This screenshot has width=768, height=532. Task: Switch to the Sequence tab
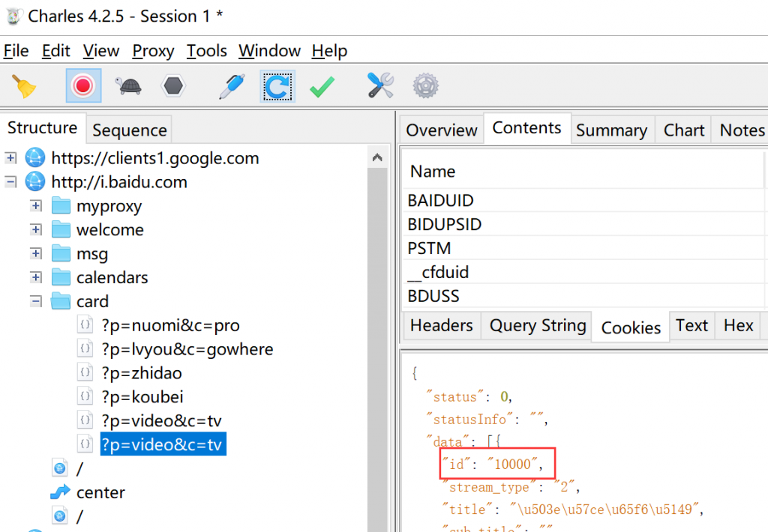[129, 130]
